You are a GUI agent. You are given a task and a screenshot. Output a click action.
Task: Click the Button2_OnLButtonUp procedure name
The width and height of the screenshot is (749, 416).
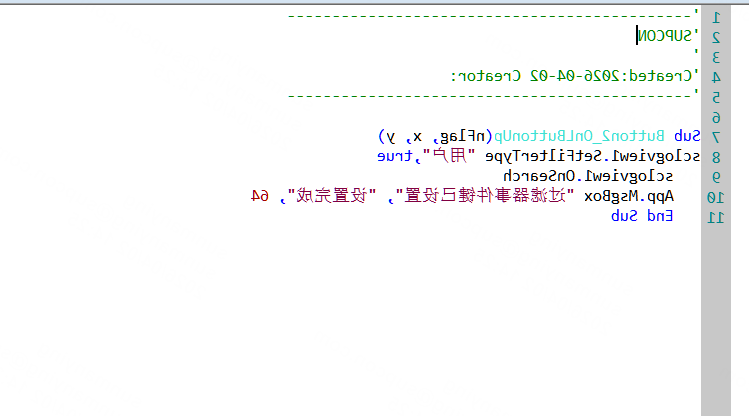(578, 137)
